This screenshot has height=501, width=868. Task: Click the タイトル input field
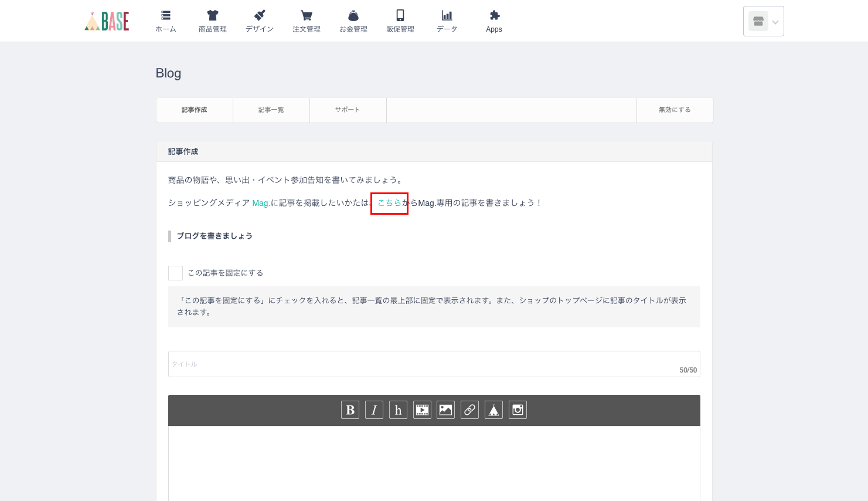[x=434, y=364]
